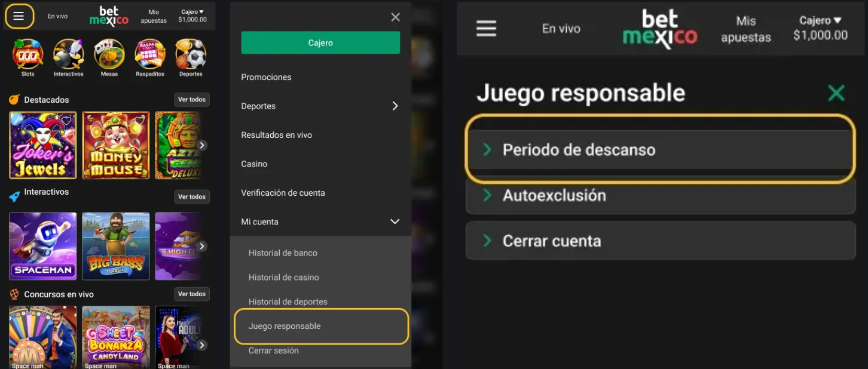Image resolution: width=868 pixels, height=369 pixels.
Task: Click Ver todos next to Concursos en vivo
Action: click(x=192, y=294)
